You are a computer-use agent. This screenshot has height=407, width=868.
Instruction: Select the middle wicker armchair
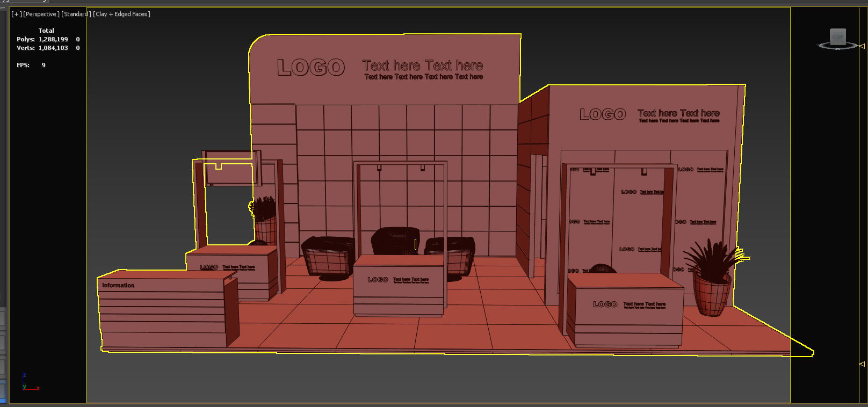pos(396,241)
